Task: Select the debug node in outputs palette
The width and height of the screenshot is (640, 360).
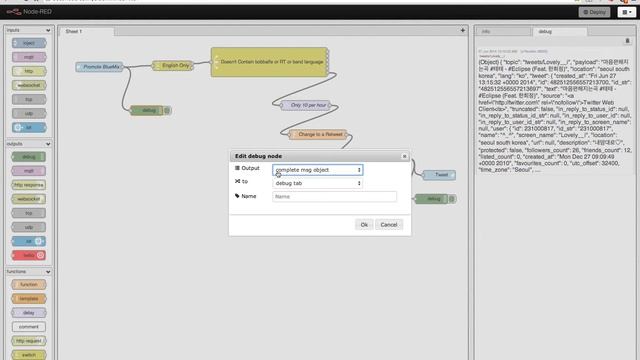Action: pos(29,157)
